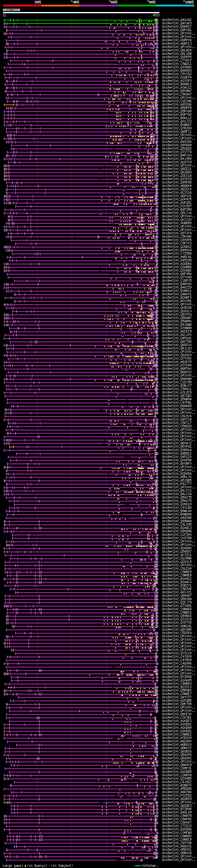Click hit label UniRef100_C5WZC1
197x868 pixels.
(x=177, y=64)
